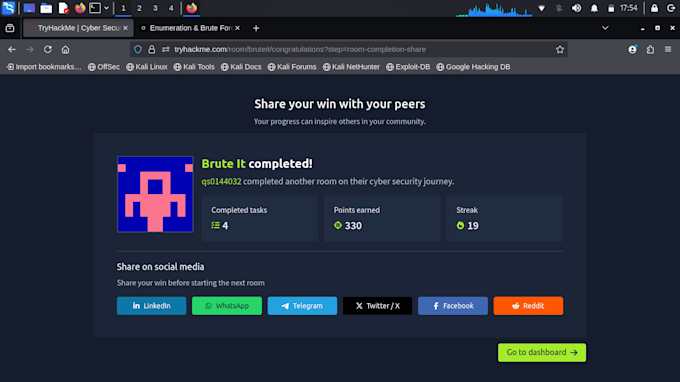Screen dimensions: 680x382
Task: Switch to workspace 3
Action: click(x=155, y=8)
